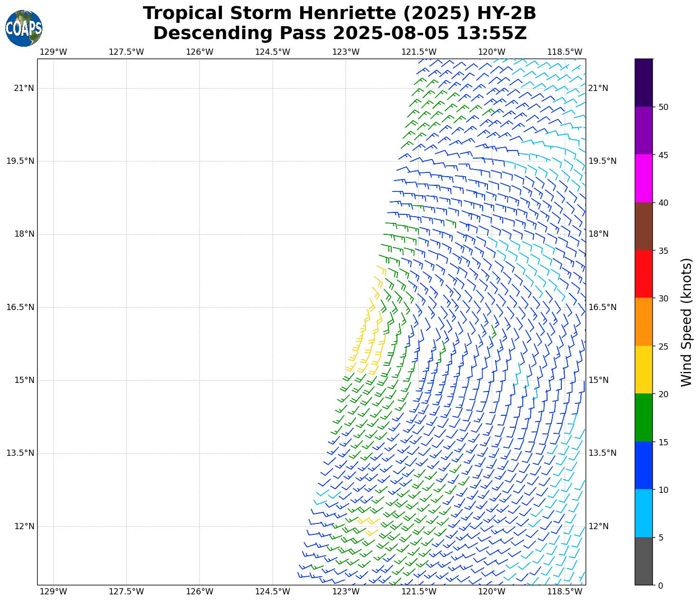Screen dimensions: 700x602
Task: Click the 126°W label on the bottom axis
Action: pyautogui.click(x=199, y=592)
